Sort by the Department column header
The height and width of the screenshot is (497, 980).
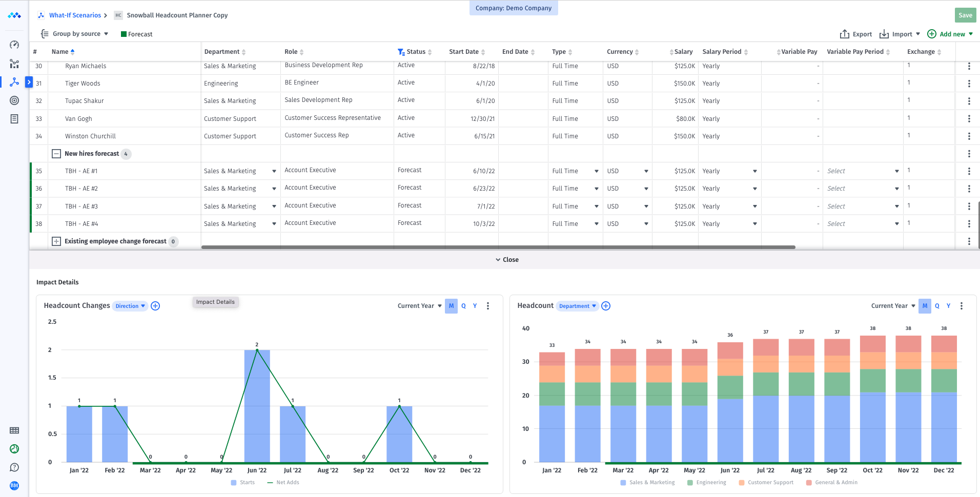click(x=225, y=52)
